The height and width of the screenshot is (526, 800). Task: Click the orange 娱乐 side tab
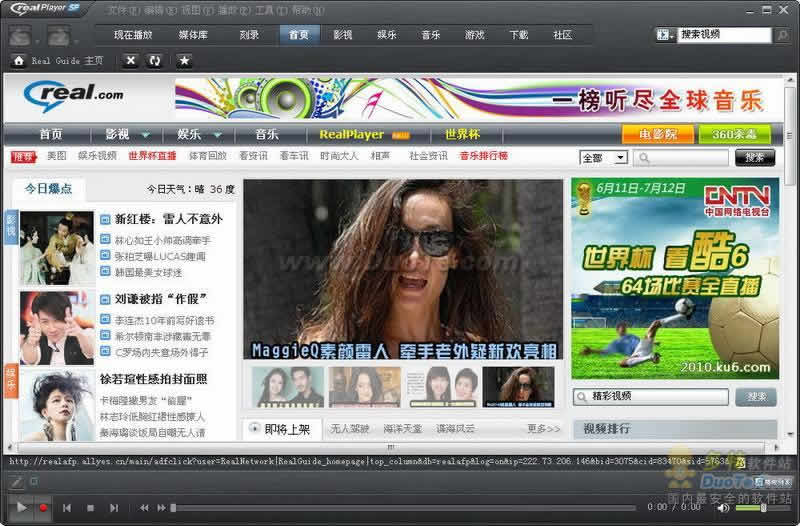coord(11,381)
